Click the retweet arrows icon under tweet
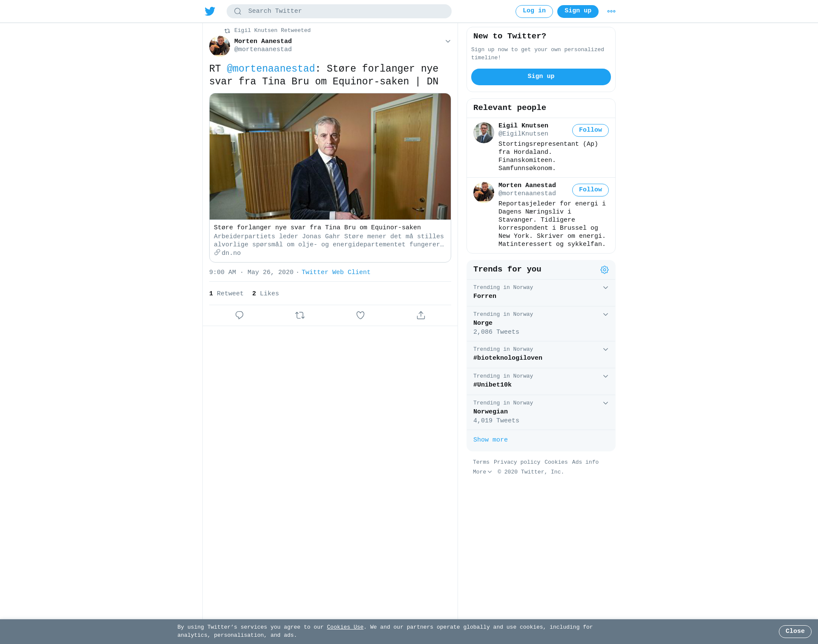 coord(300,315)
